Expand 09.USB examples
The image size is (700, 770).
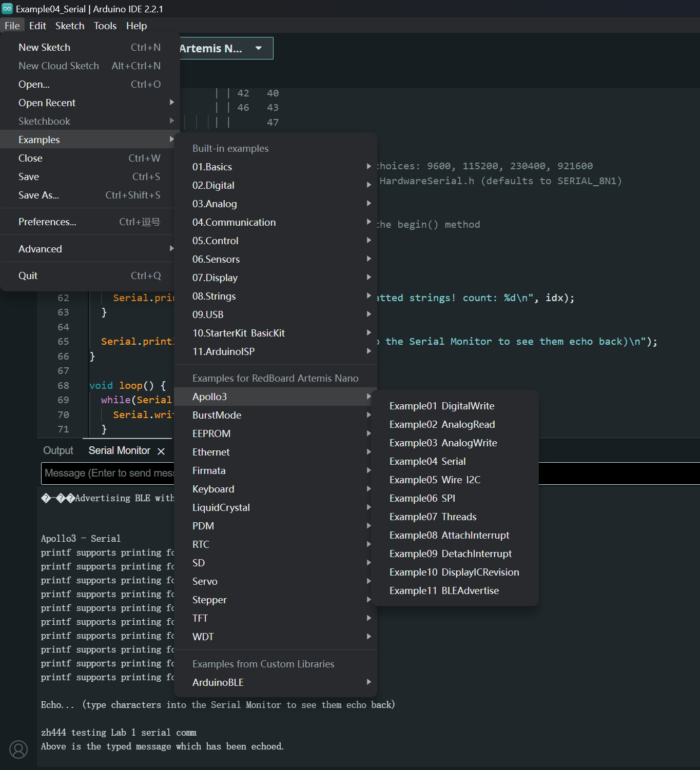click(x=276, y=314)
